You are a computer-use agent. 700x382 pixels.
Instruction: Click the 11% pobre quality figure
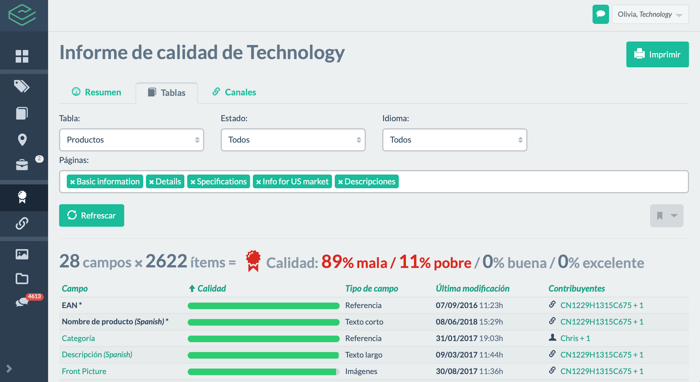435,262
